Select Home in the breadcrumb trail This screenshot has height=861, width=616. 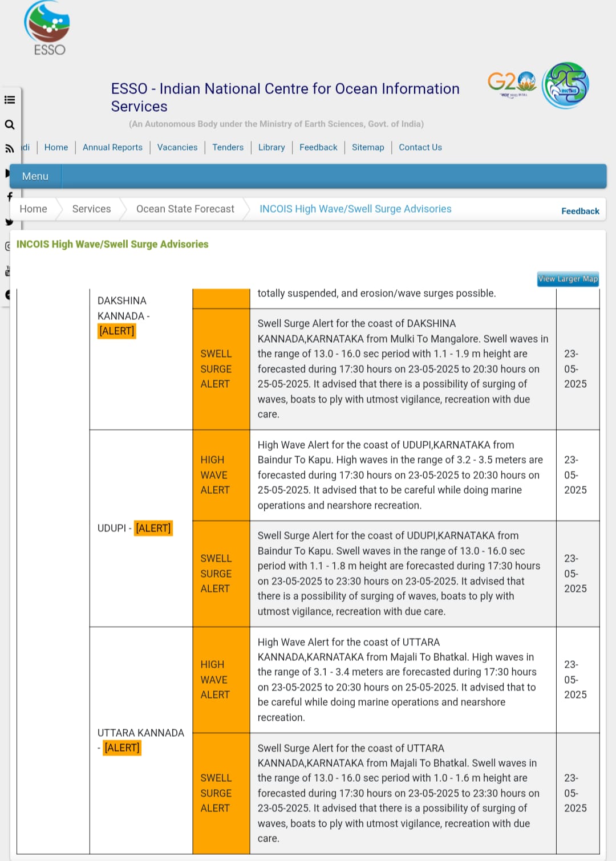coord(34,209)
